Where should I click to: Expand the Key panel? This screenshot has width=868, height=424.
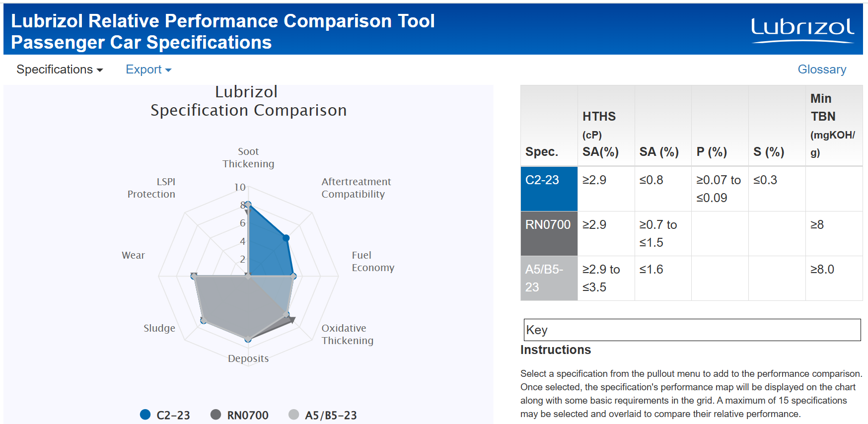tap(692, 330)
